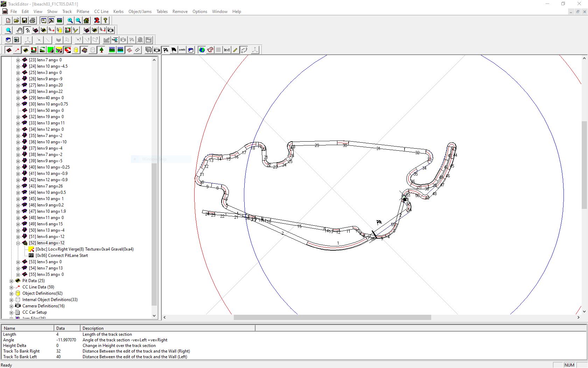Collapse track section [52] len=4 ang=-12

point(18,243)
